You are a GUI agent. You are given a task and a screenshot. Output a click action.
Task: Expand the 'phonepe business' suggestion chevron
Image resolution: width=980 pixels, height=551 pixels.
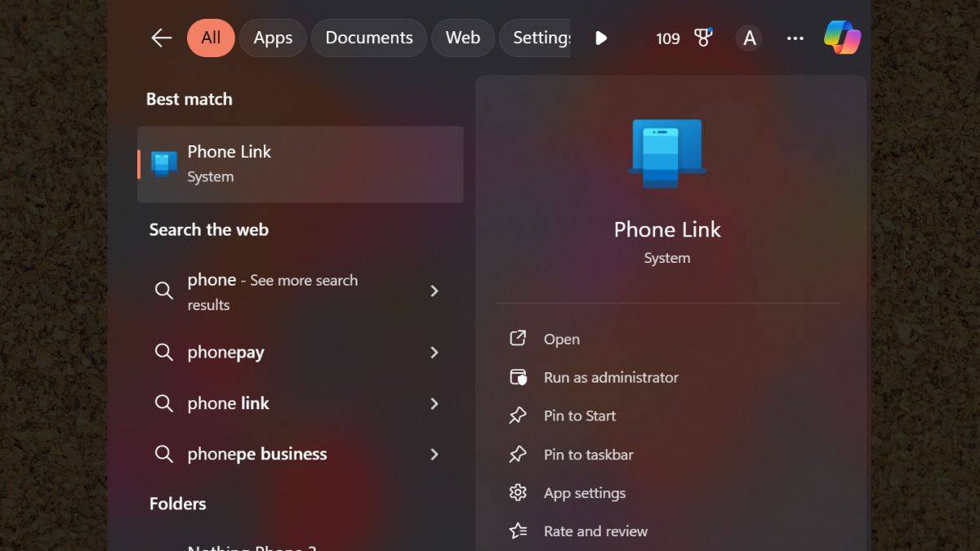click(434, 454)
